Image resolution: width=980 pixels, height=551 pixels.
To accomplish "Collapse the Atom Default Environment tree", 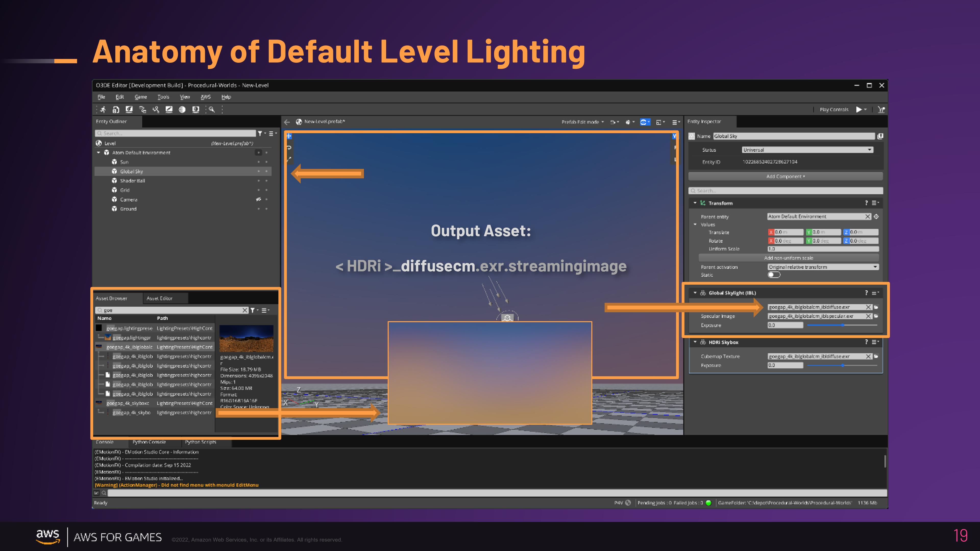I will (x=99, y=153).
